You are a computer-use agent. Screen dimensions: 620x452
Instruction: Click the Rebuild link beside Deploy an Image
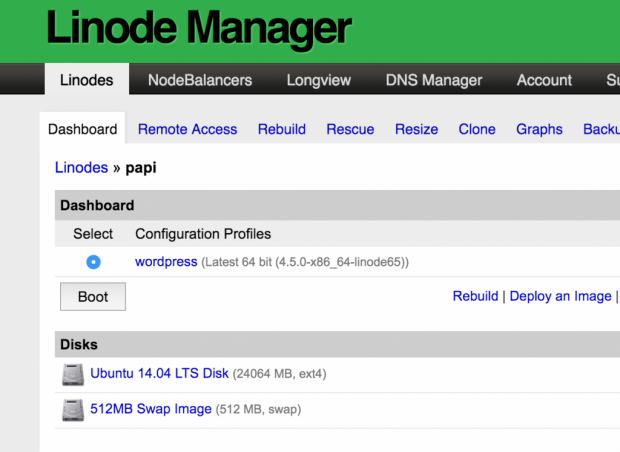point(475,296)
